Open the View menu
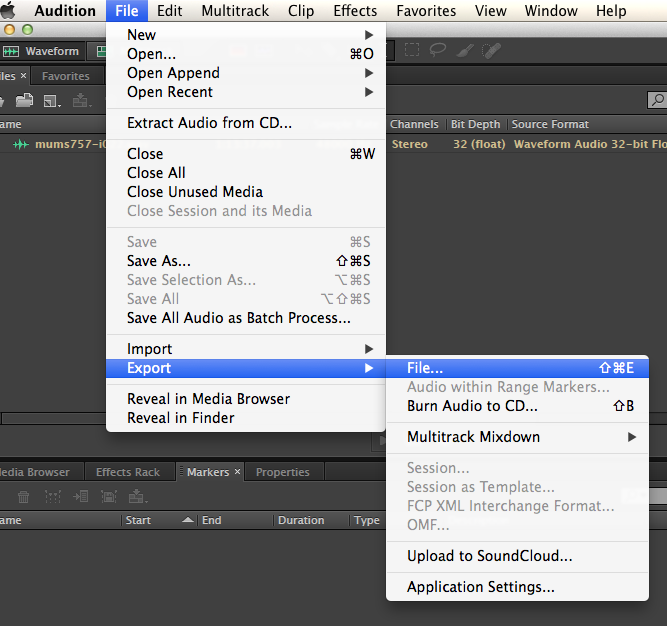The height and width of the screenshot is (626, 667). (x=490, y=11)
